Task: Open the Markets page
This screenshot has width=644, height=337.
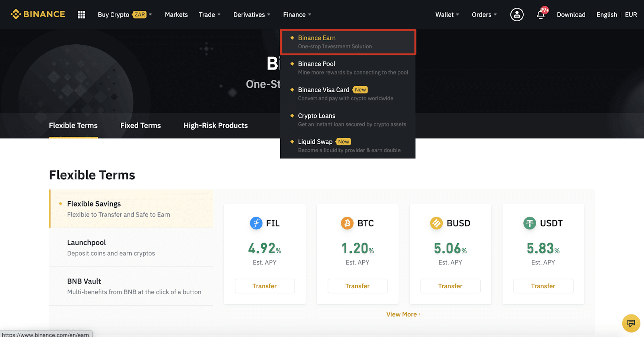Action: (176, 14)
